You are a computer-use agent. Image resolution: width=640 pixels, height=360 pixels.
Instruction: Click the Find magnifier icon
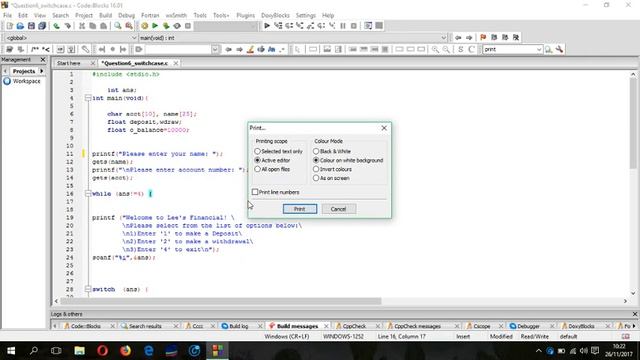[x=118, y=26]
